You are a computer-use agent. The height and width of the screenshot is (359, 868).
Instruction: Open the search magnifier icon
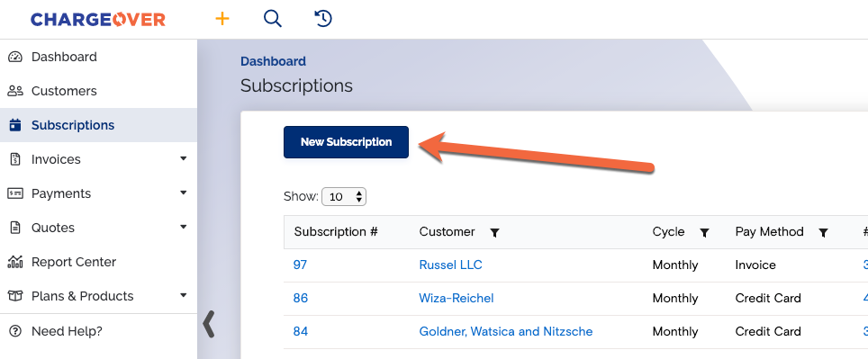click(x=272, y=19)
